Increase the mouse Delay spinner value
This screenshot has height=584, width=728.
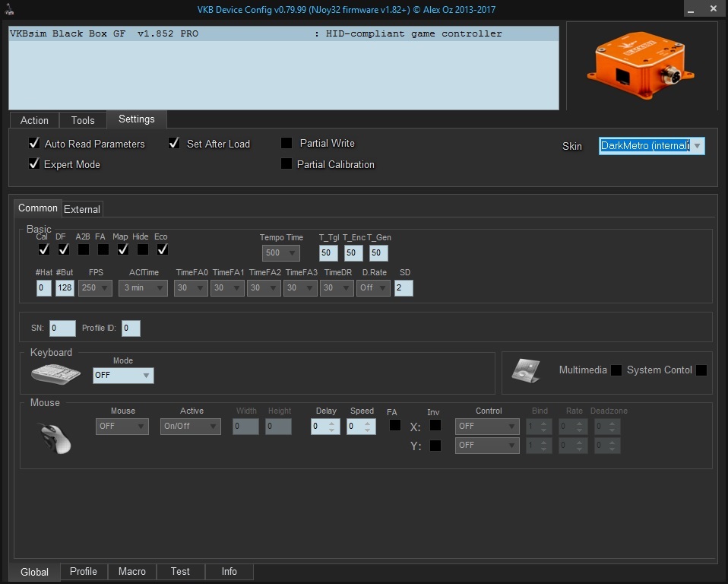pos(331,423)
